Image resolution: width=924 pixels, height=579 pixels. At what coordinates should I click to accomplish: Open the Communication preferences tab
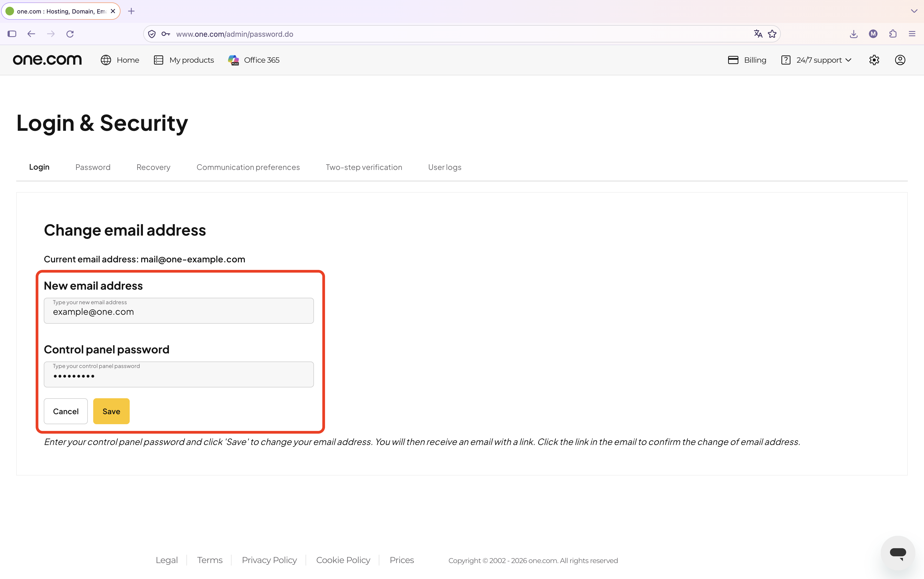248,167
